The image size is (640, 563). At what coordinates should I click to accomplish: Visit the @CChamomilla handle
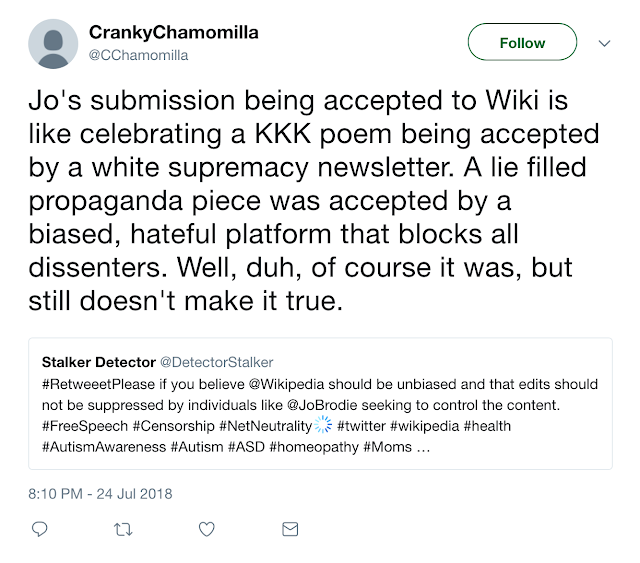[x=139, y=55]
